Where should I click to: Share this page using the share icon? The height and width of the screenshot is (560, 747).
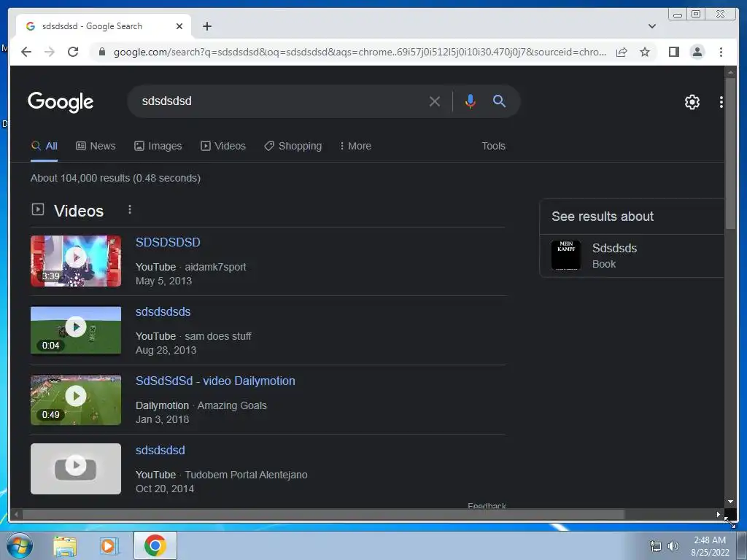click(x=622, y=52)
